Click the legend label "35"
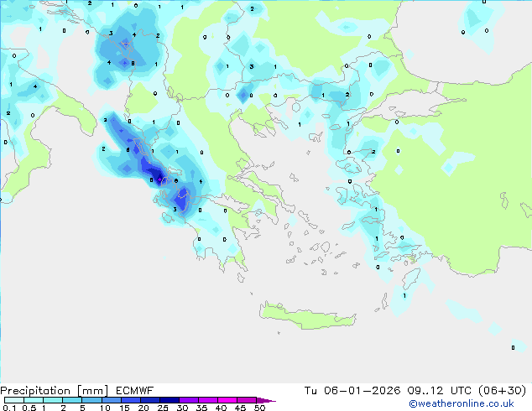Image resolution: width=532 pixels, height=411 pixels. tap(201, 408)
